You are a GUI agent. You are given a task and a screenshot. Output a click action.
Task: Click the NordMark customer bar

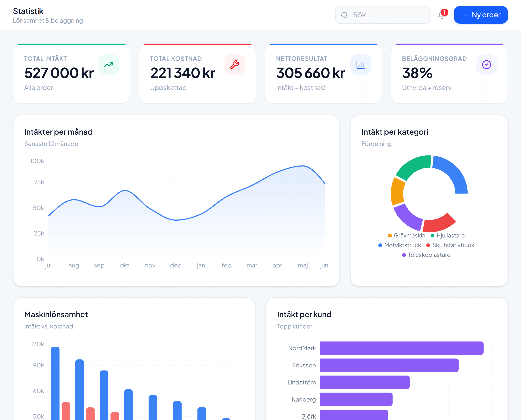click(402, 348)
